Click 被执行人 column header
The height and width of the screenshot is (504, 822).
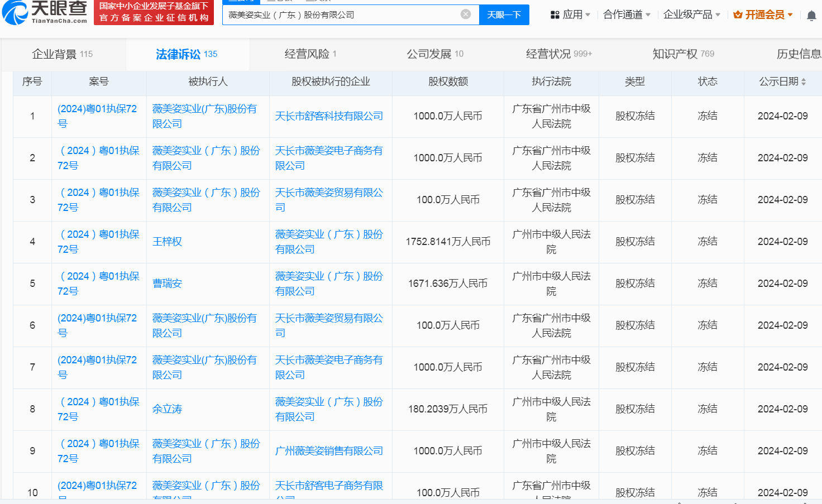click(208, 81)
